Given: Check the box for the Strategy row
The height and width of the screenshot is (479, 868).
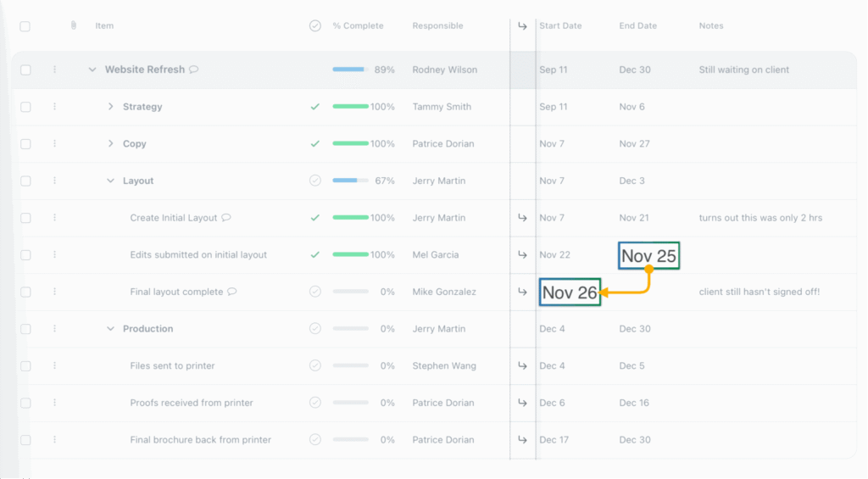Looking at the screenshot, I should (25, 107).
